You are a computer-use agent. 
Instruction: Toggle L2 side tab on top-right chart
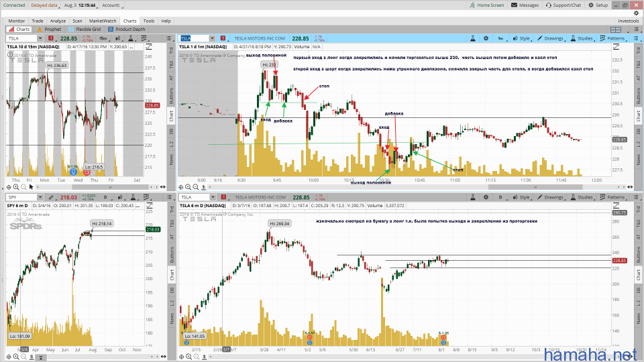pyautogui.click(x=638, y=144)
